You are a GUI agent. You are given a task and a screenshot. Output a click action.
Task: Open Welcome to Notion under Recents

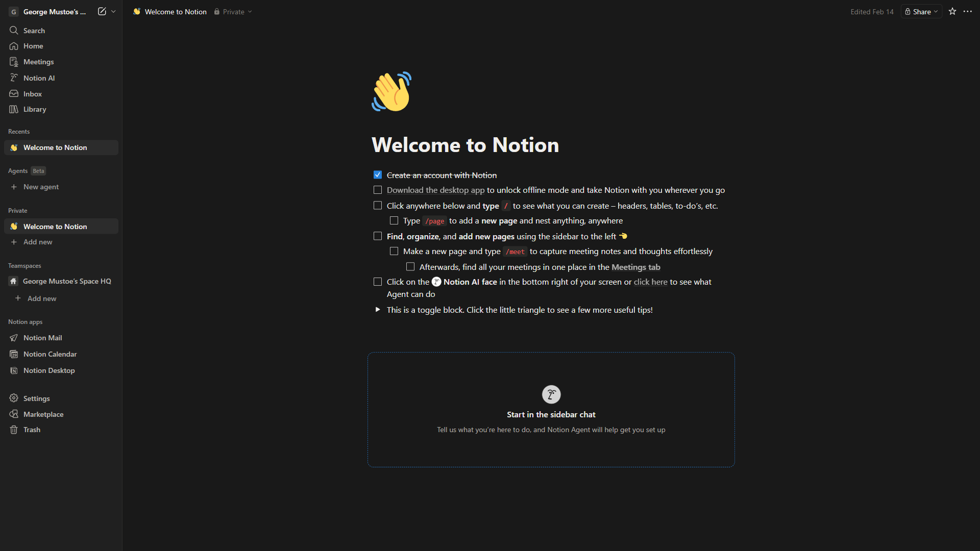point(61,147)
